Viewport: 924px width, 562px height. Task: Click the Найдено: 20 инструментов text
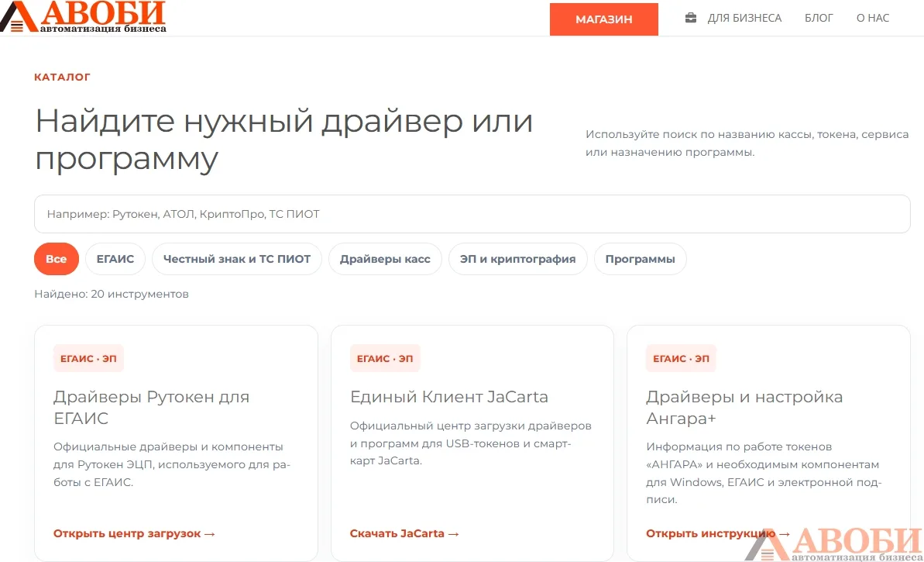(112, 294)
